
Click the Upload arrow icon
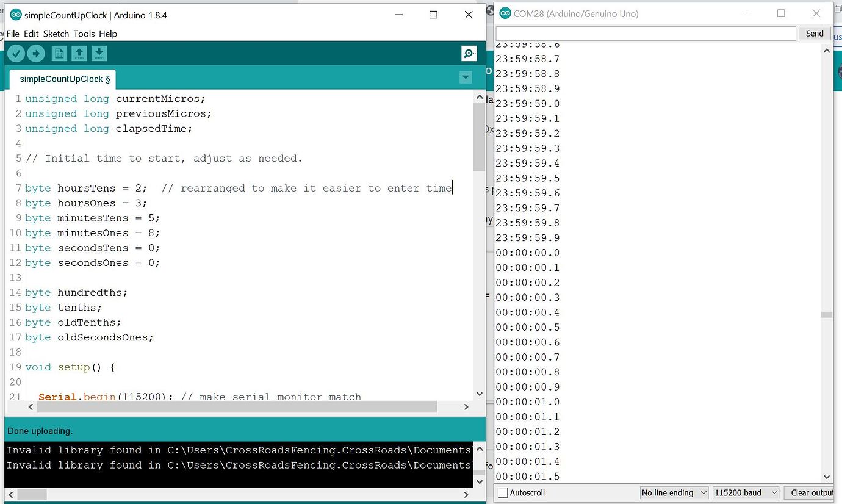(36, 53)
